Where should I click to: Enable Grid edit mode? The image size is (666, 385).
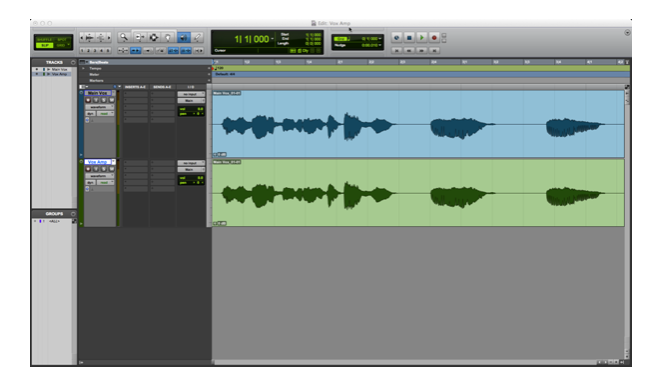(61, 45)
